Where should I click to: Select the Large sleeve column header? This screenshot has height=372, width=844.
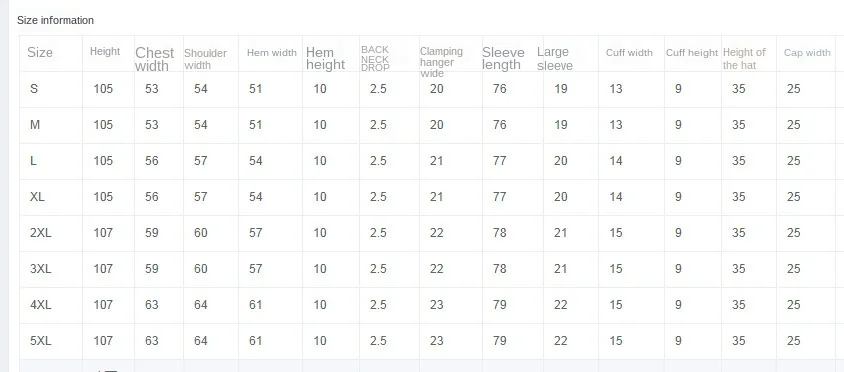pos(555,59)
